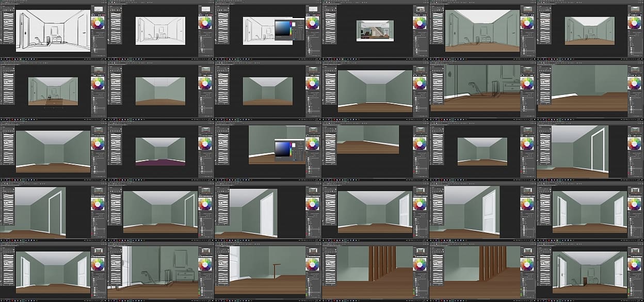
Task: Click left toolbar tool icon in top-left sketch screenshot
Action: pyautogui.click(x=2, y=21)
